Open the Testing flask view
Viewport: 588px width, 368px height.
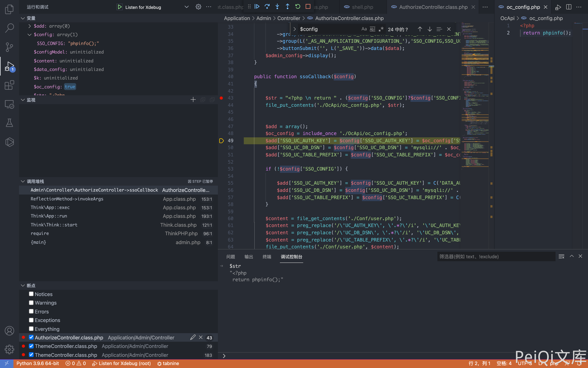click(9, 123)
